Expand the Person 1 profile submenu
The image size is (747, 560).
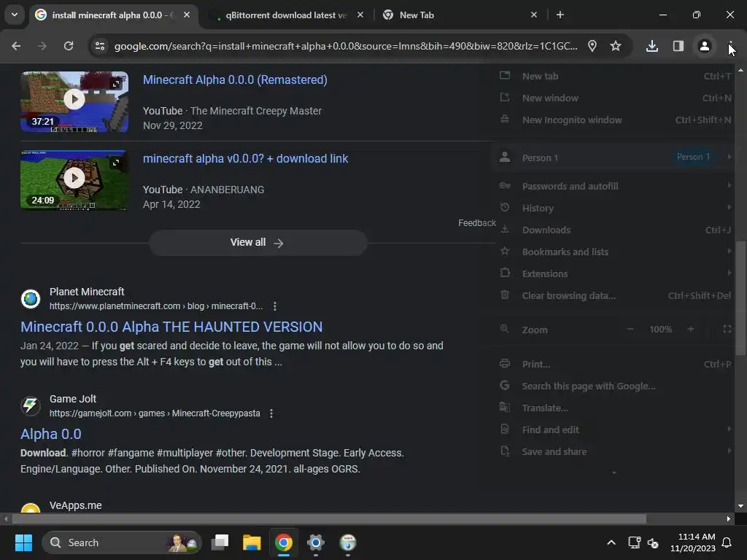pos(614,157)
